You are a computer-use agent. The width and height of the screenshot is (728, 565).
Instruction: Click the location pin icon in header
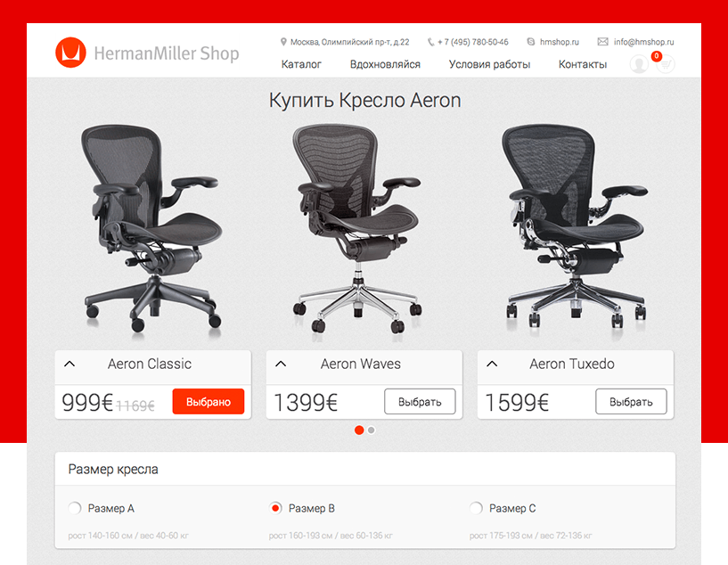(x=283, y=42)
